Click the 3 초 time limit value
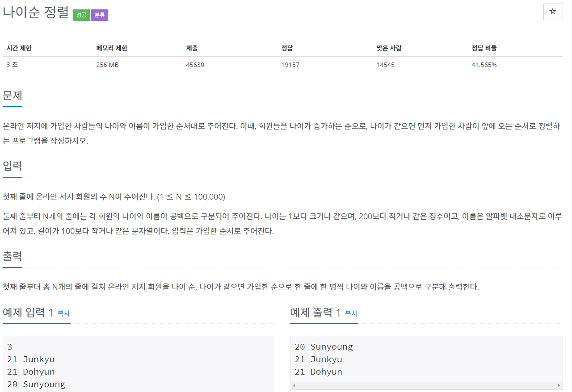The height and width of the screenshot is (392, 572). 12,65
